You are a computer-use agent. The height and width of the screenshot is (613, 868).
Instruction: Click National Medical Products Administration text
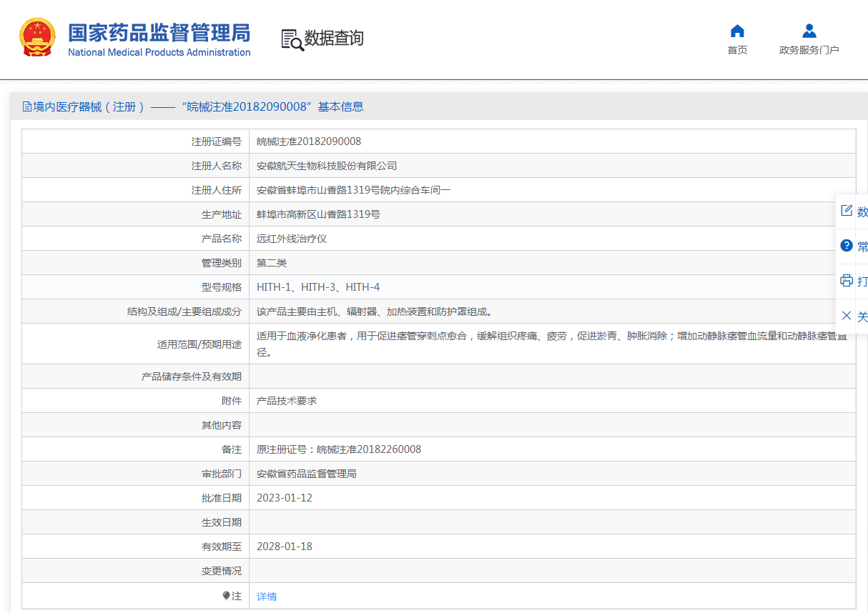coord(159,52)
